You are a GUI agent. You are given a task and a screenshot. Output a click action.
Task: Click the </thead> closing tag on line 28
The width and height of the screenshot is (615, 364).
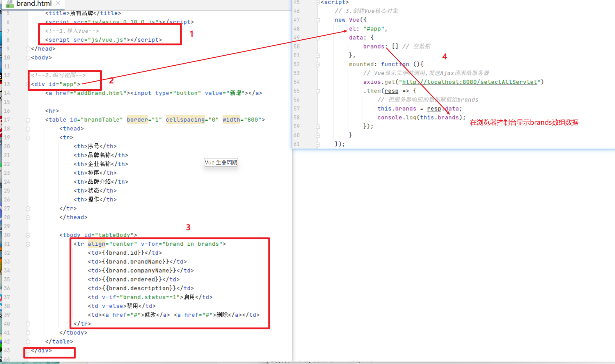73,217
